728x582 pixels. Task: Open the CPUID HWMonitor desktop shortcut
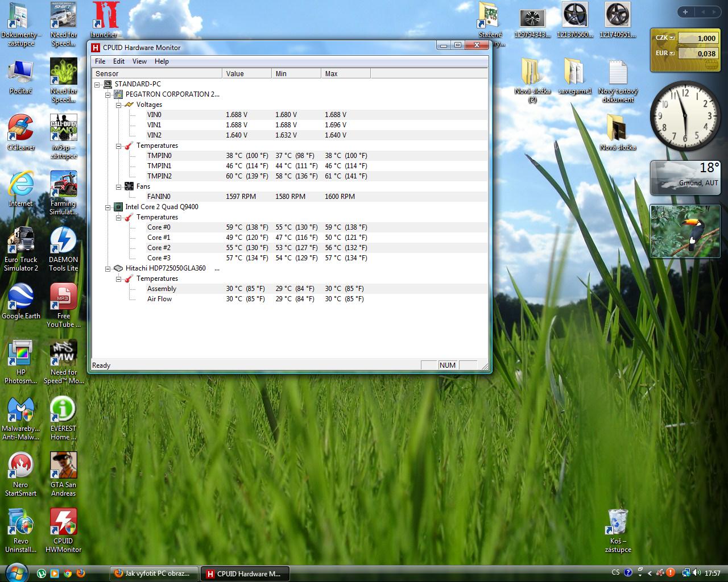(x=63, y=523)
